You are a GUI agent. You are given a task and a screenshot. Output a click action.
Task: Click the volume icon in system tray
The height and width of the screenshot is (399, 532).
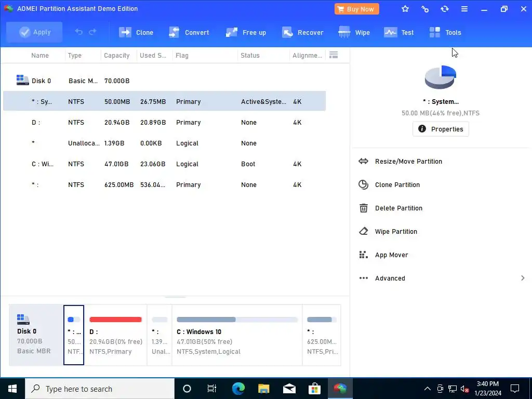click(464, 389)
